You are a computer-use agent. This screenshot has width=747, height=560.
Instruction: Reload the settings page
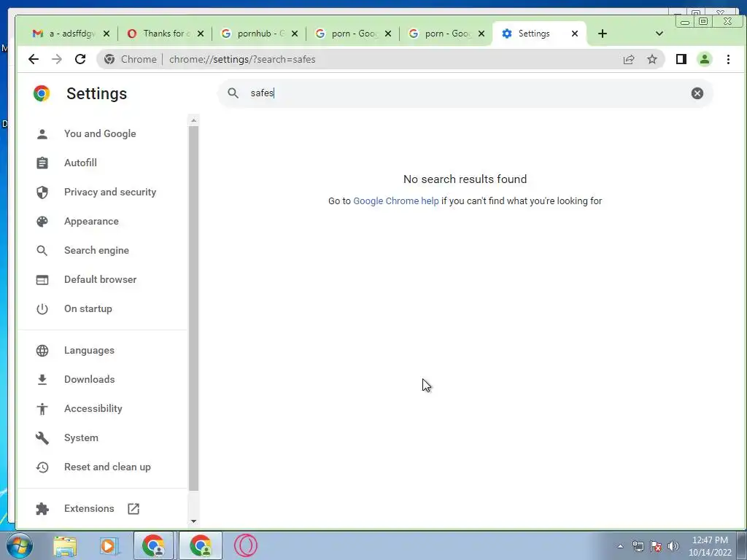tap(80, 59)
